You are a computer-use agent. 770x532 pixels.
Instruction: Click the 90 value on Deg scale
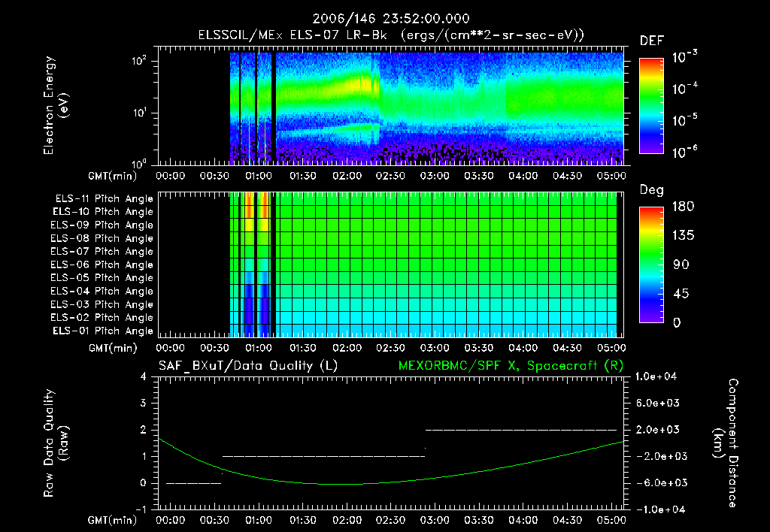(x=681, y=264)
